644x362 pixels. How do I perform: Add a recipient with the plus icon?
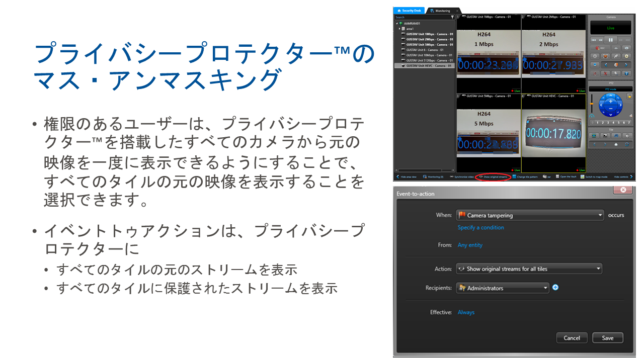(555, 288)
